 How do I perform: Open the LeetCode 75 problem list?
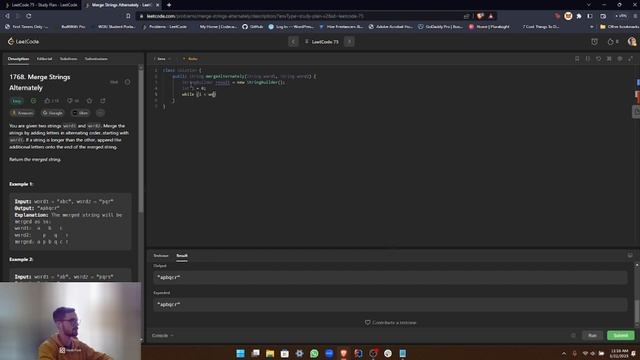322,42
